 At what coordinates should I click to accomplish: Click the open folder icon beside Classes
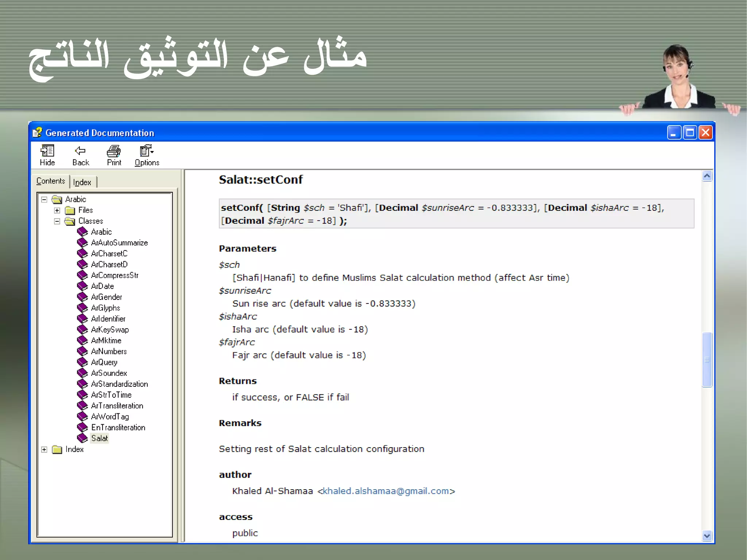click(x=70, y=221)
